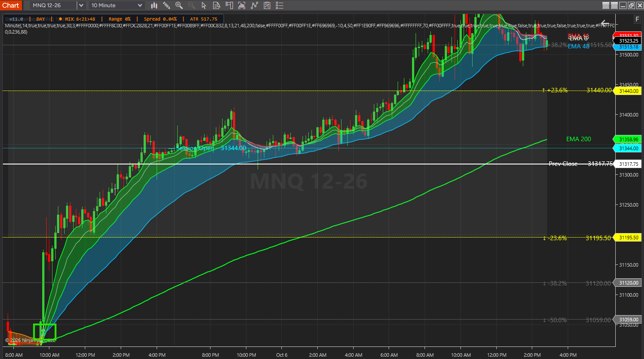Click the green 31358.96 EMA price marker
Viewport: 644px width, 359px height.
click(628, 139)
